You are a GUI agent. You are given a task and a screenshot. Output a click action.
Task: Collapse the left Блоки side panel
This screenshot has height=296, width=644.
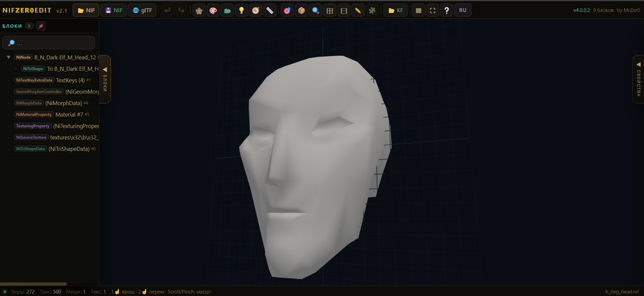[x=105, y=79]
